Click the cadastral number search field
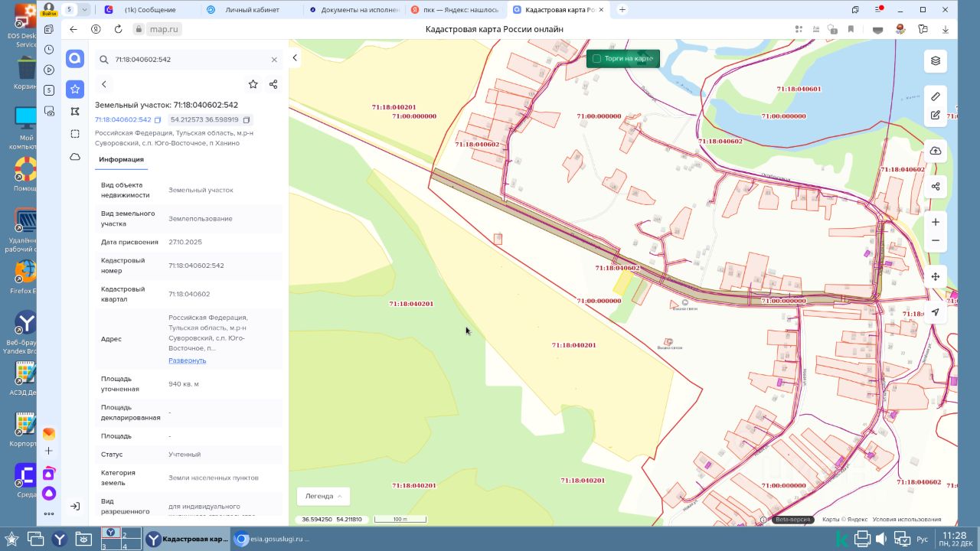This screenshot has width=980, height=551. (x=188, y=60)
